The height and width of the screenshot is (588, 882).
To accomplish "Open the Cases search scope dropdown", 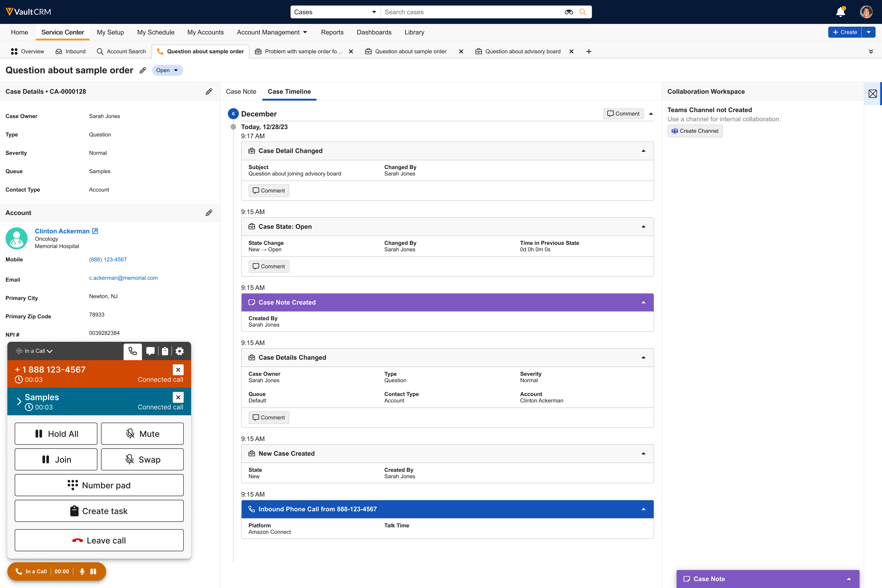I will coord(335,12).
